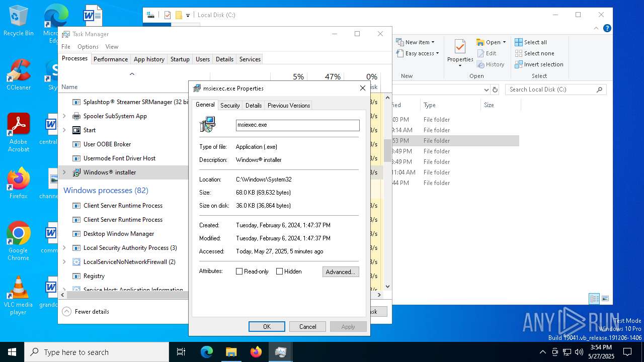Switch to Services tab in Task Manager
The image size is (644, 362).
tap(250, 59)
